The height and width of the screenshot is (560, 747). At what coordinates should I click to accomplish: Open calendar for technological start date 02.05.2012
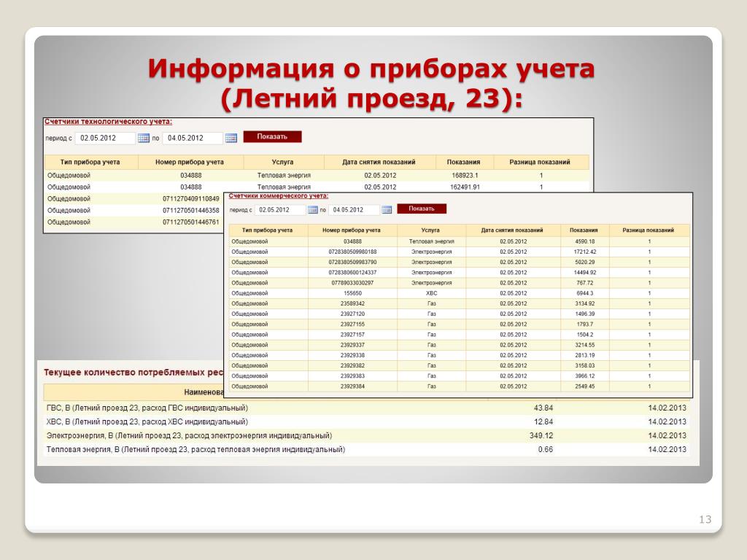[144, 138]
